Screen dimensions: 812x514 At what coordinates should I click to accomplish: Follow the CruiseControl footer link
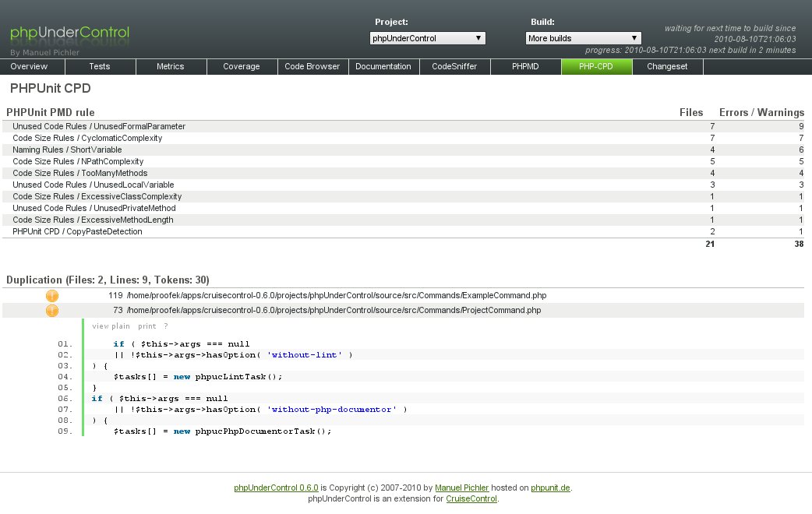coord(471,498)
